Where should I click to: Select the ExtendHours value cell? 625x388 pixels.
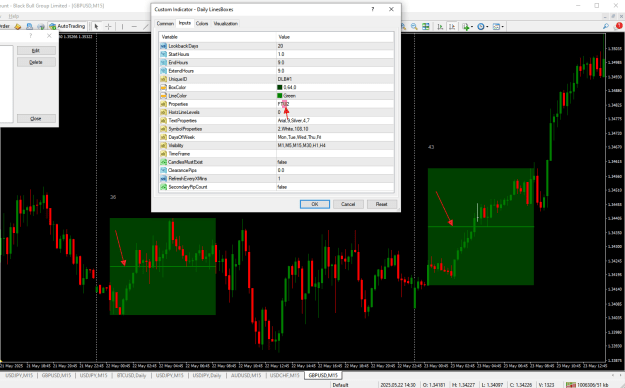[335, 71]
